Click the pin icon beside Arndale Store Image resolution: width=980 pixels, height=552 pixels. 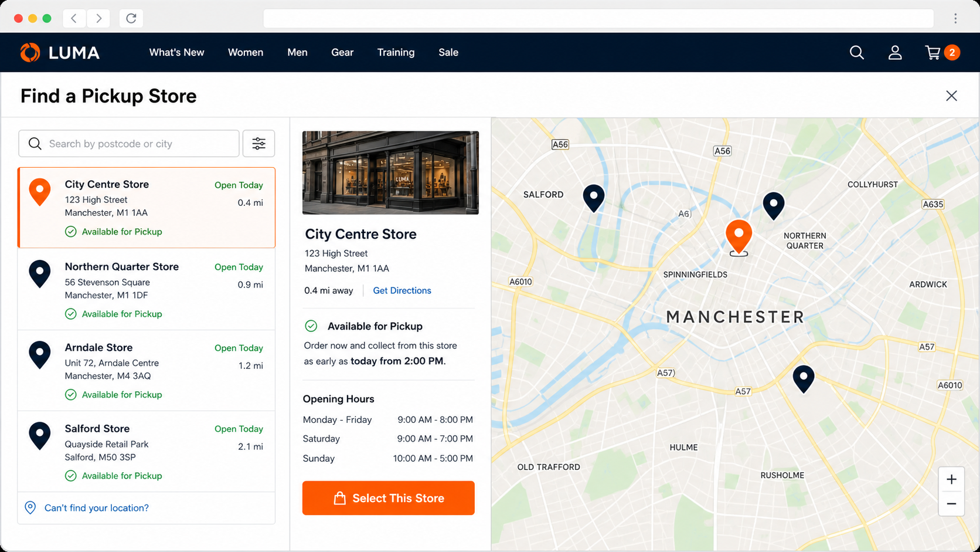click(x=40, y=355)
